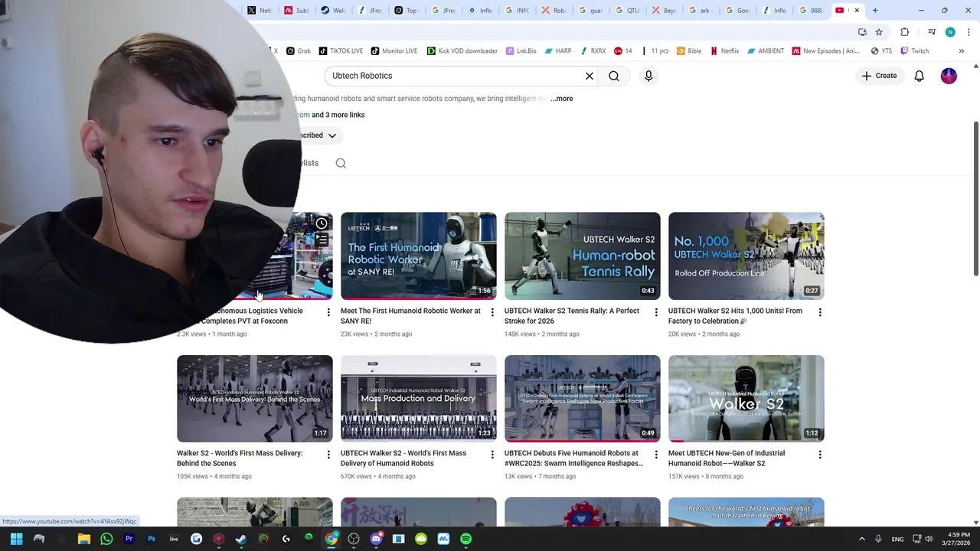Click 'and 3 more links' on channel

click(338, 115)
